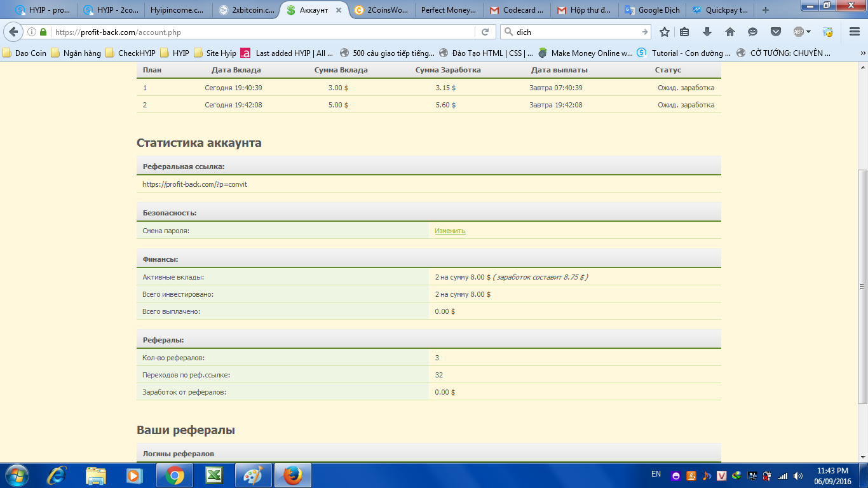Switch to the Quickpay tab
The image size is (868, 488).
[720, 10]
